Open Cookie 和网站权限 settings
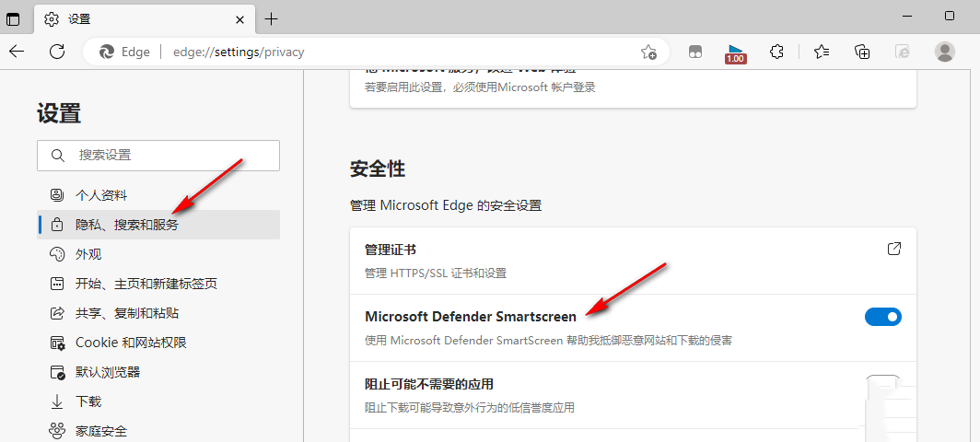980x442 pixels. 158,343
